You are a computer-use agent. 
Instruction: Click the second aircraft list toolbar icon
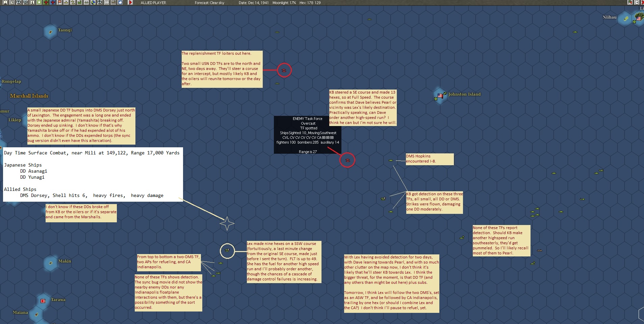25,2
